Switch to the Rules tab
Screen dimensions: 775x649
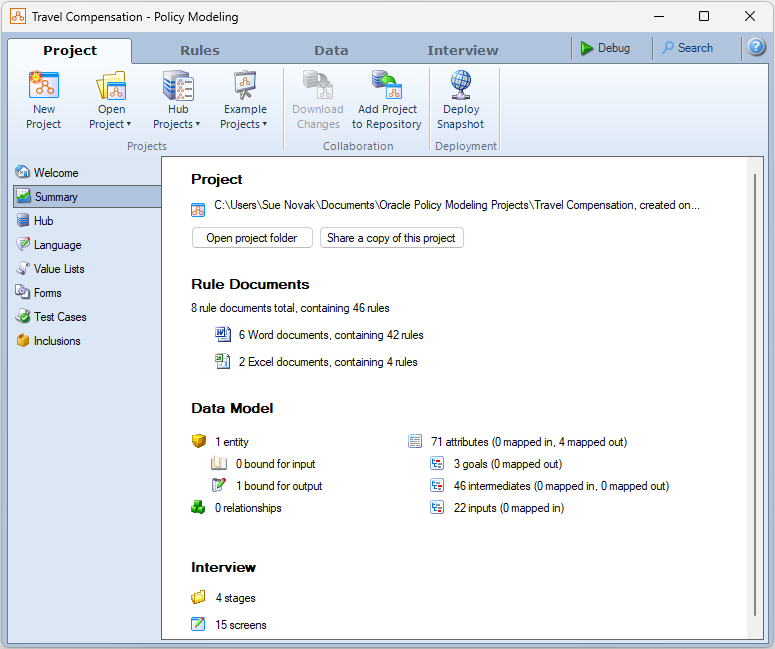200,51
